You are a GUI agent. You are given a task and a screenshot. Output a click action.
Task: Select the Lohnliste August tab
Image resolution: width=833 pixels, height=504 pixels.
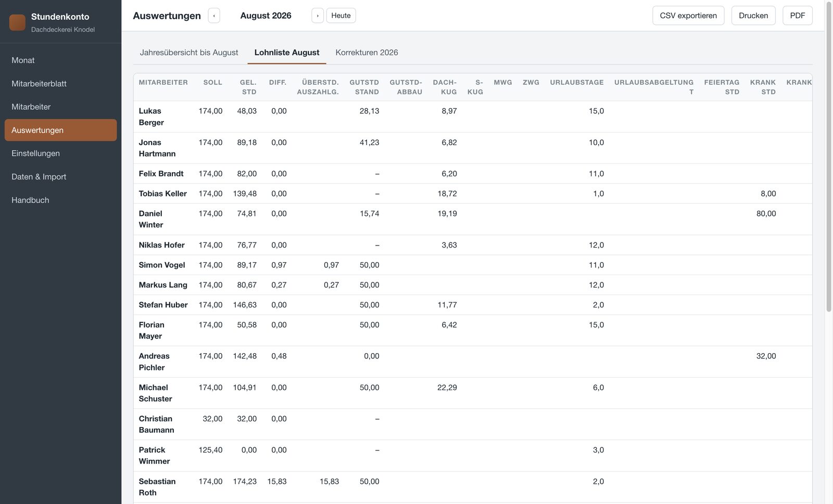point(287,53)
